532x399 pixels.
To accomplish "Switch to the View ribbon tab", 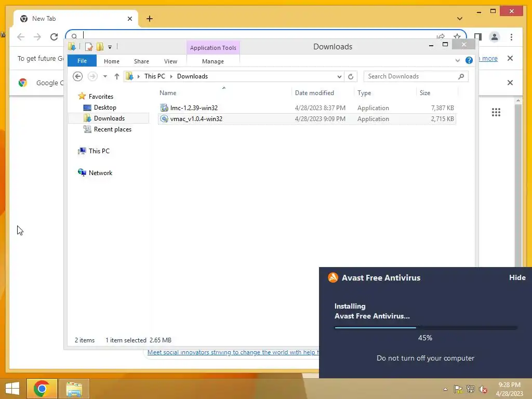I will tap(170, 61).
